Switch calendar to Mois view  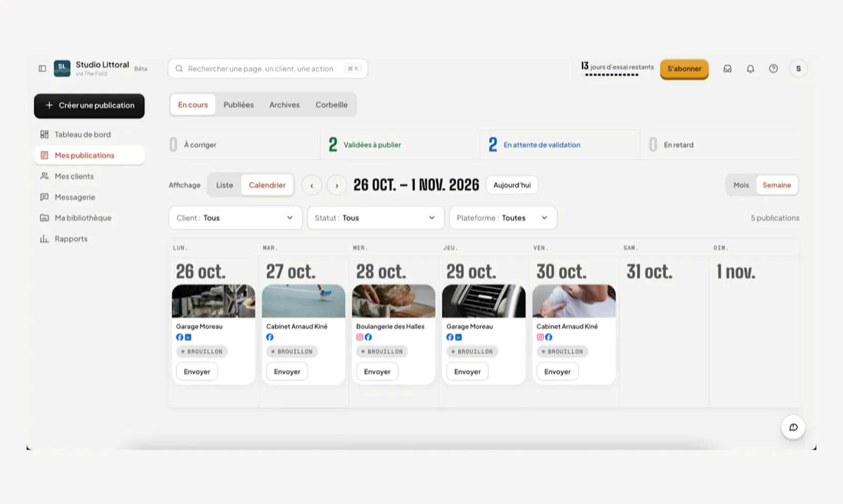(x=741, y=185)
